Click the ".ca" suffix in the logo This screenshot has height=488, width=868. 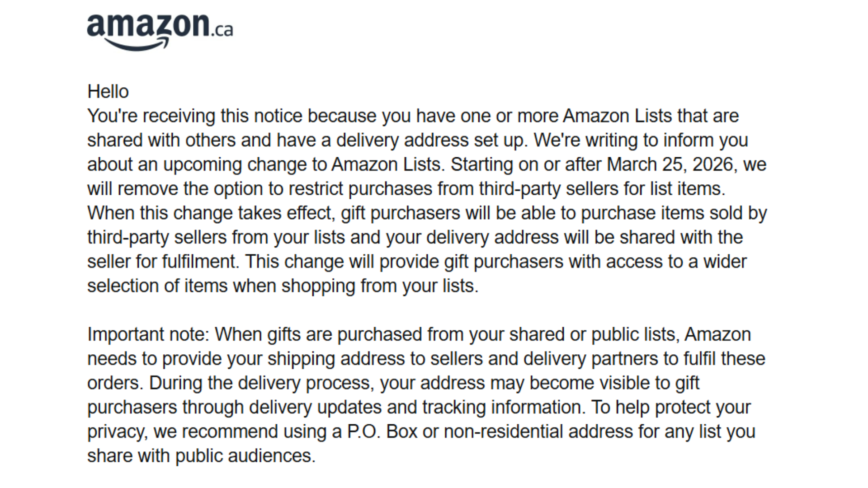[x=222, y=30]
